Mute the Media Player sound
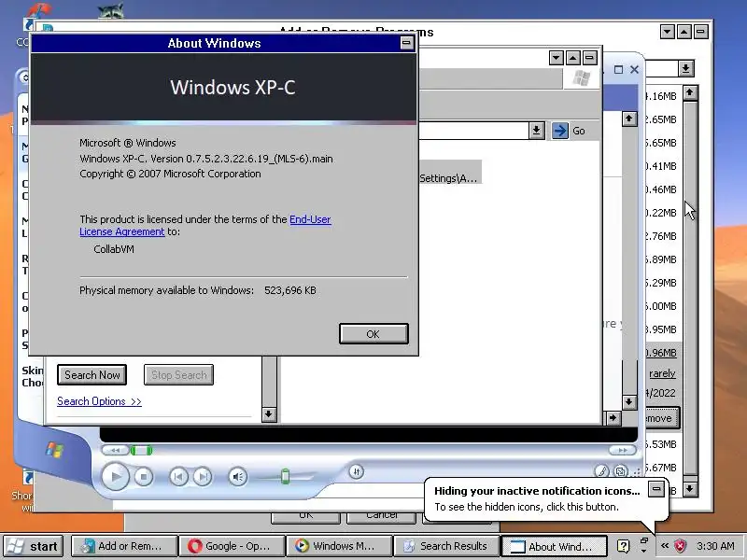This screenshot has width=747, height=560. pyautogui.click(x=238, y=477)
